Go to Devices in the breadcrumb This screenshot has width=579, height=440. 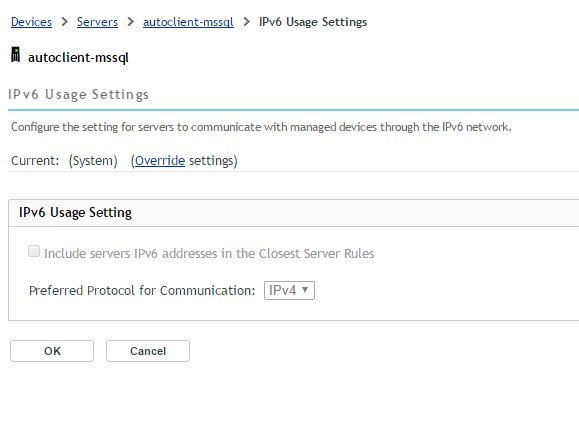[31, 22]
